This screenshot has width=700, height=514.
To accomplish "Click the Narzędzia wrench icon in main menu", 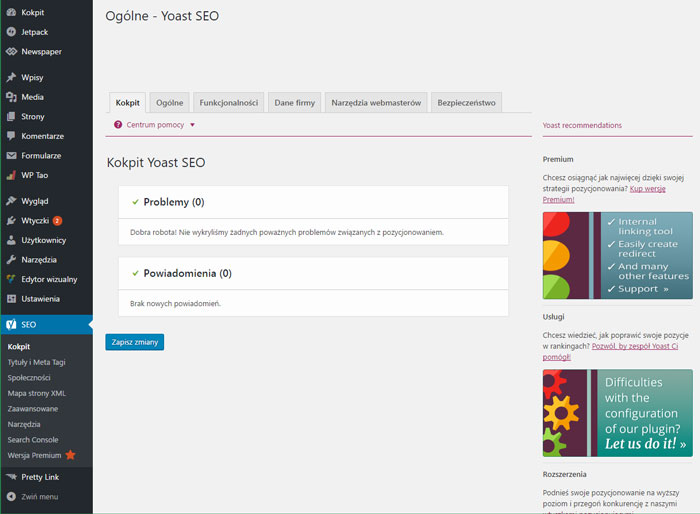I will [11, 260].
